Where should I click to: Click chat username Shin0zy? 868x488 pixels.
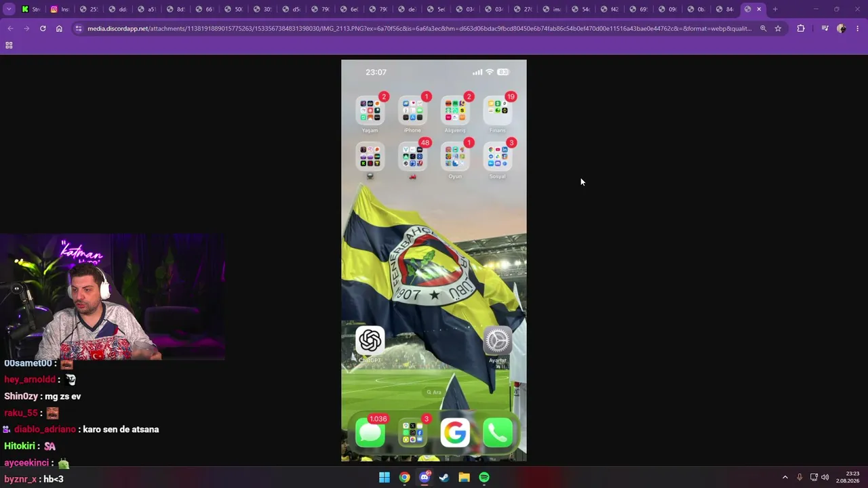point(20,396)
